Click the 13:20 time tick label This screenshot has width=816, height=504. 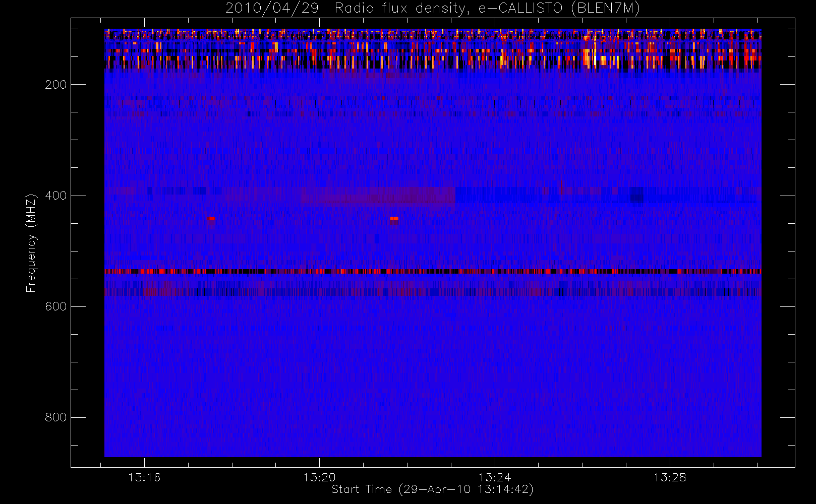320,477
